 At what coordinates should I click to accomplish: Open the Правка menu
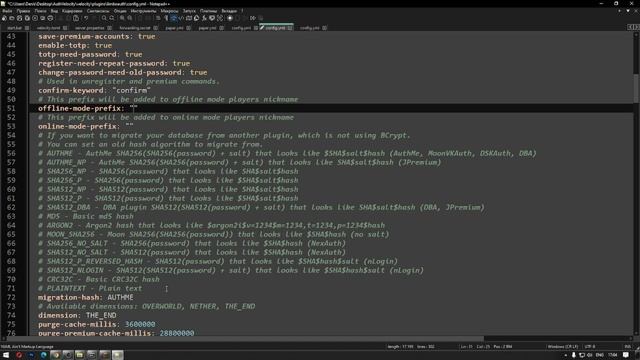point(23,11)
